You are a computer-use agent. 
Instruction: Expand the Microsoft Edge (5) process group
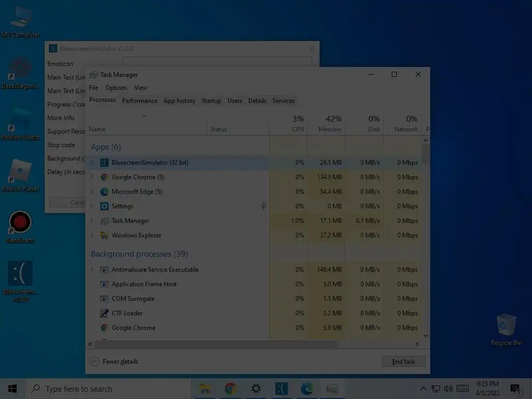(91, 192)
